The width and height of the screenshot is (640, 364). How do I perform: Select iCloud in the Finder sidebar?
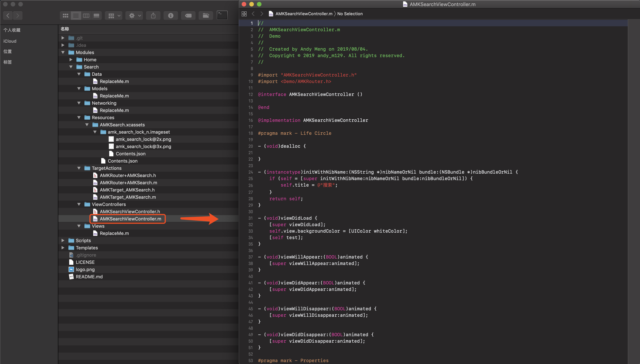click(10, 41)
